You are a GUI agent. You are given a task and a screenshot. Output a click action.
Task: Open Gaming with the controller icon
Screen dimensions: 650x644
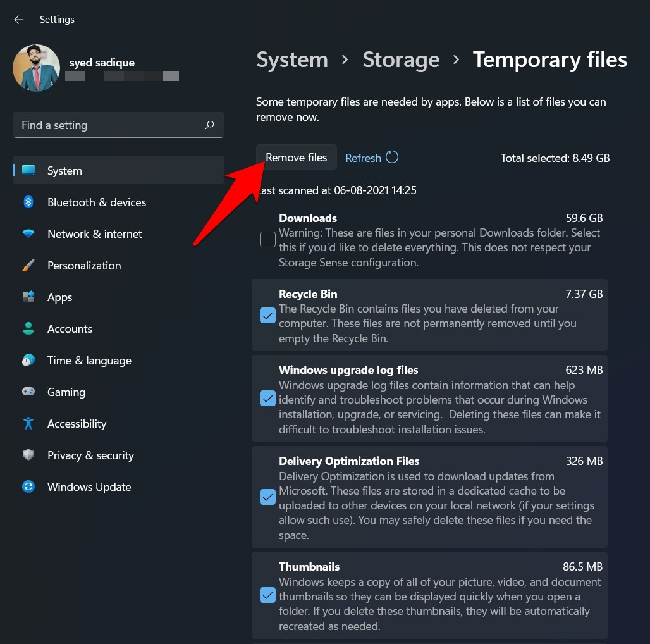(28, 392)
